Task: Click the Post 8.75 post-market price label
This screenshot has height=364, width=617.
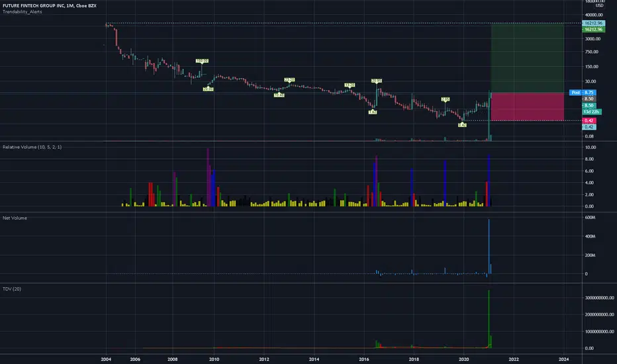Action: [583, 93]
